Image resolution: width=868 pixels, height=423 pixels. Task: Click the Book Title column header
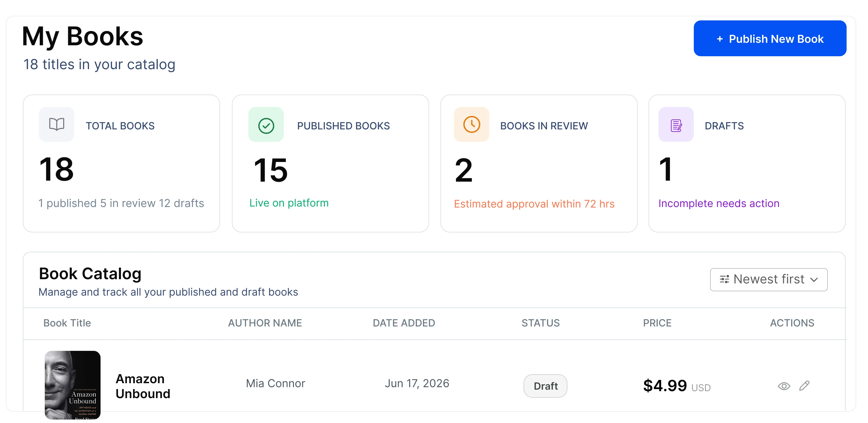67,323
